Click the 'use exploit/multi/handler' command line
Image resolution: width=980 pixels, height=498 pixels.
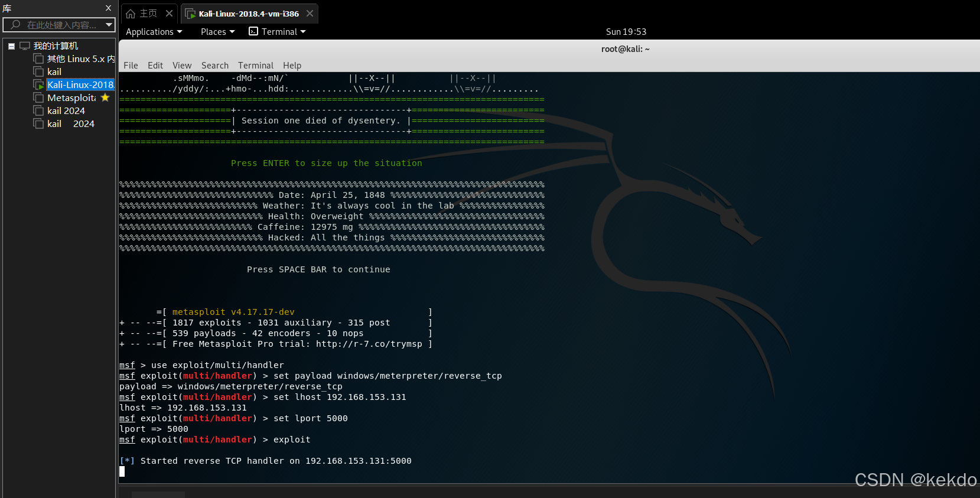pyautogui.click(x=217, y=365)
